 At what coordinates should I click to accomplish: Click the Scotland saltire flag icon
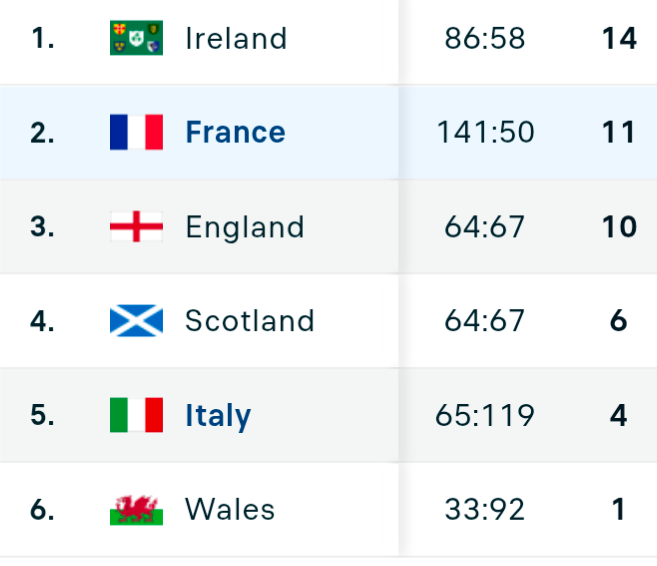pyautogui.click(x=136, y=320)
